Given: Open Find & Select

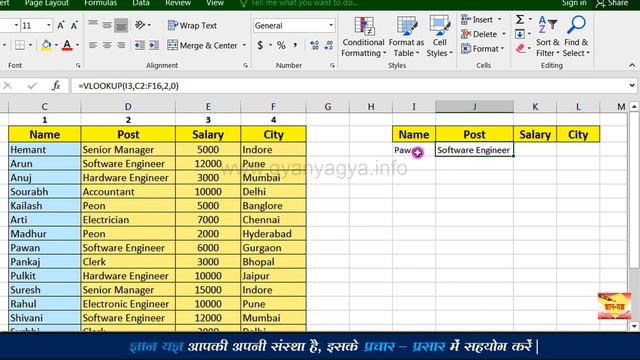Looking at the screenshot, I should coord(576,37).
